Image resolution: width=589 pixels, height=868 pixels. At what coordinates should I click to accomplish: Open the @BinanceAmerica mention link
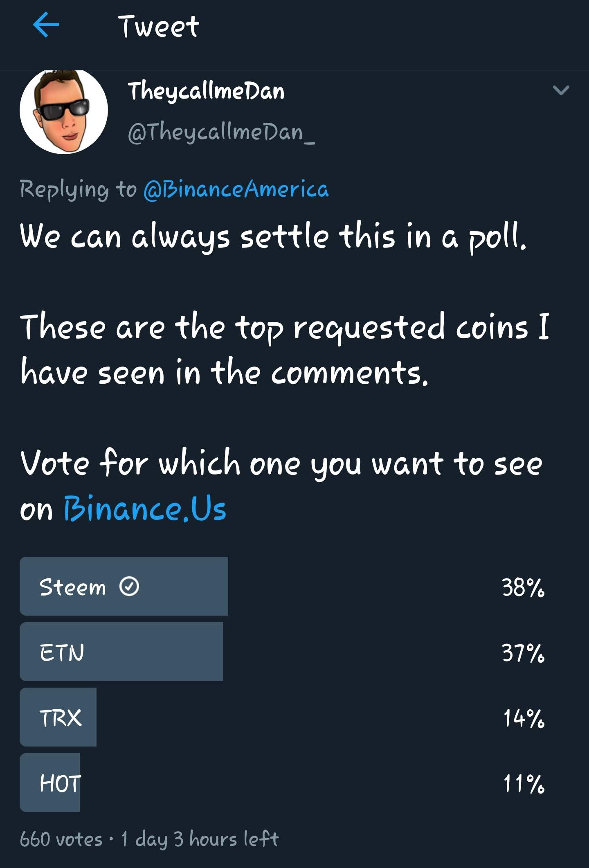[236, 189]
